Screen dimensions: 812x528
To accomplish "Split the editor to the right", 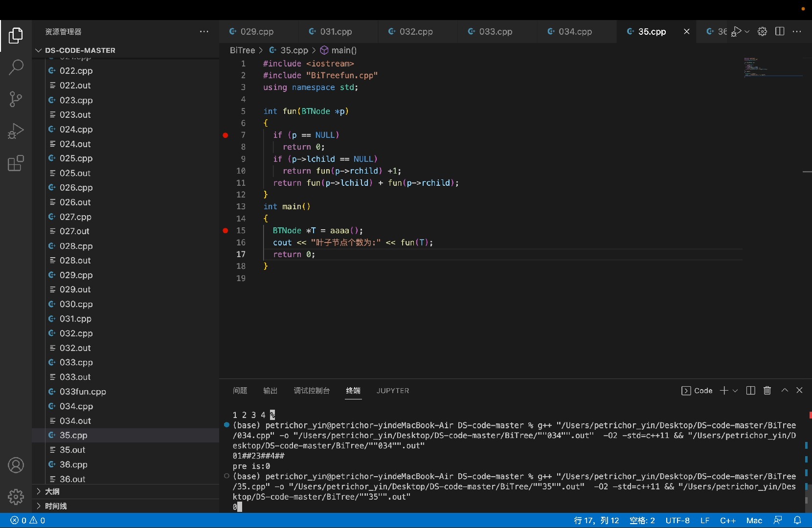I will click(x=780, y=32).
